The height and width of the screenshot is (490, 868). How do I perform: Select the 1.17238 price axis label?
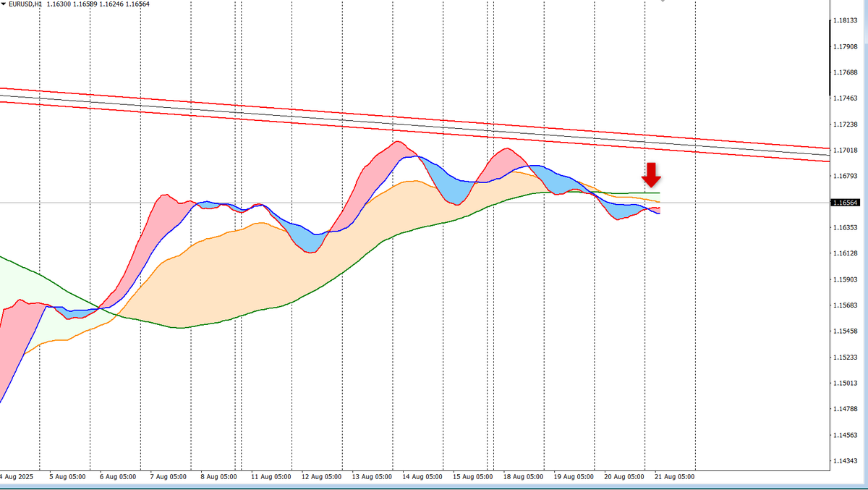[845, 124]
